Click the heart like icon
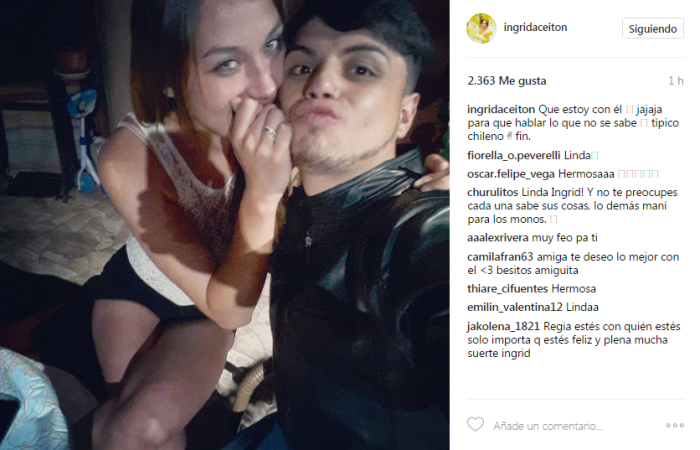Image resolution: width=700 pixels, height=450 pixels. [x=475, y=425]
